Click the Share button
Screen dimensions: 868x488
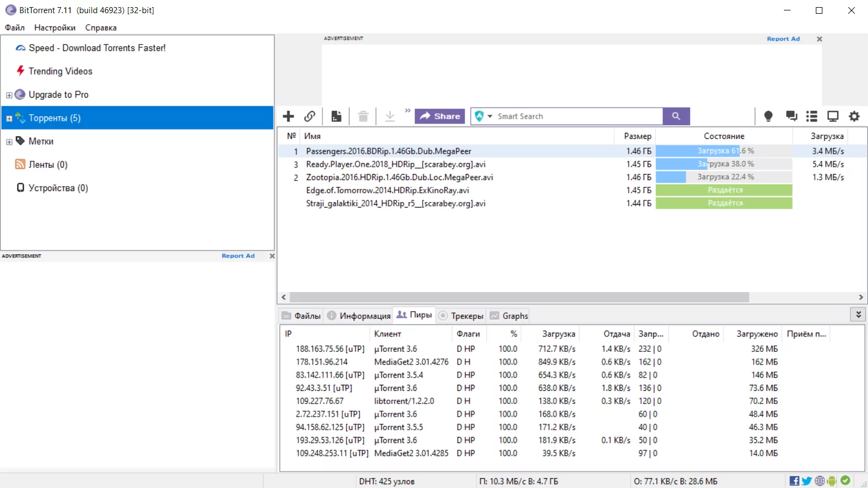point(440,116)
